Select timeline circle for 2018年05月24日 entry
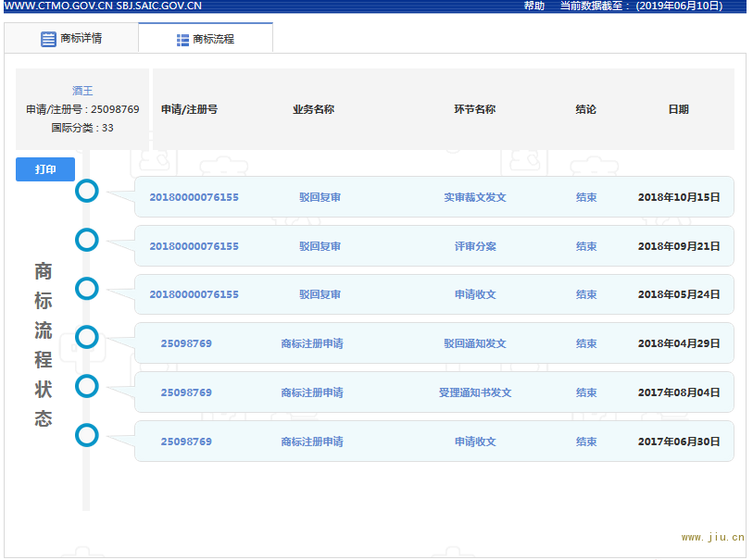This screenshot has height=560, width=753. [x=87, y=289]
